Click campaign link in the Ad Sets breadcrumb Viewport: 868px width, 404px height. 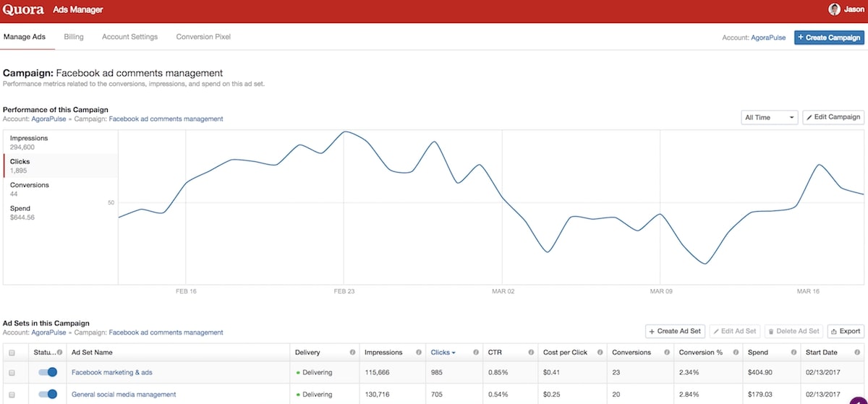(x=166, y=332)
